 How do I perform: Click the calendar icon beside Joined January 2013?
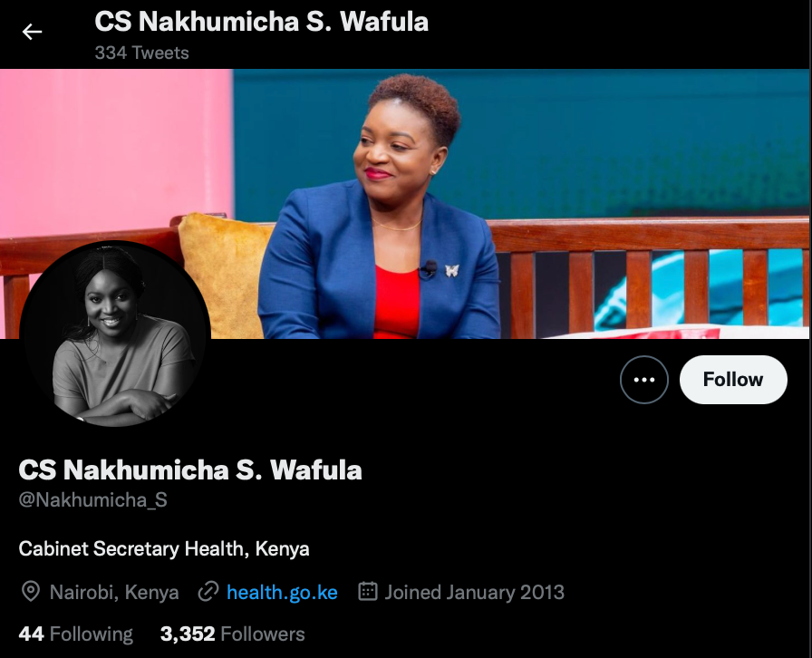(368, 591)
